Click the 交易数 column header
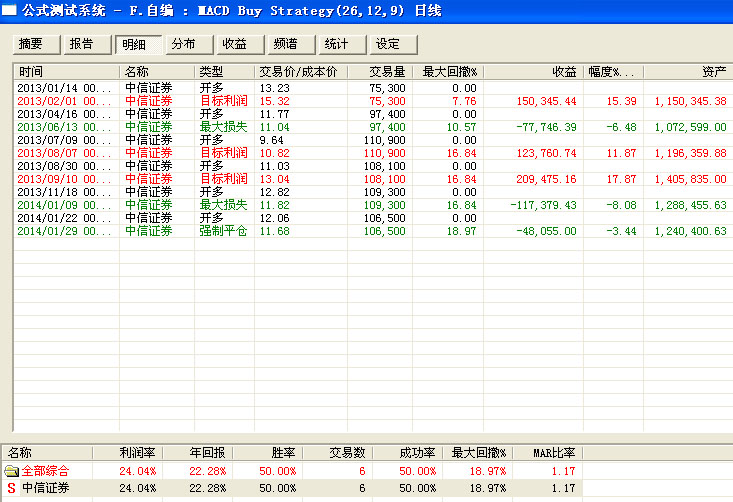 [x=338, y=452]
